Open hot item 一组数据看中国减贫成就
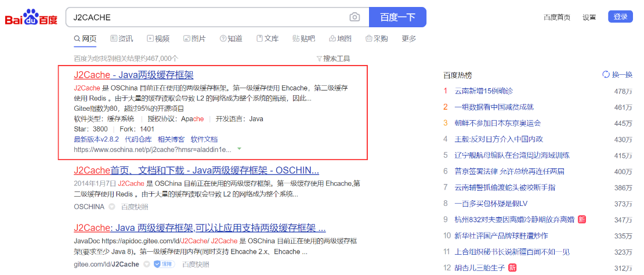The height and width of the screenshot is (275, 644). (494, 107)
